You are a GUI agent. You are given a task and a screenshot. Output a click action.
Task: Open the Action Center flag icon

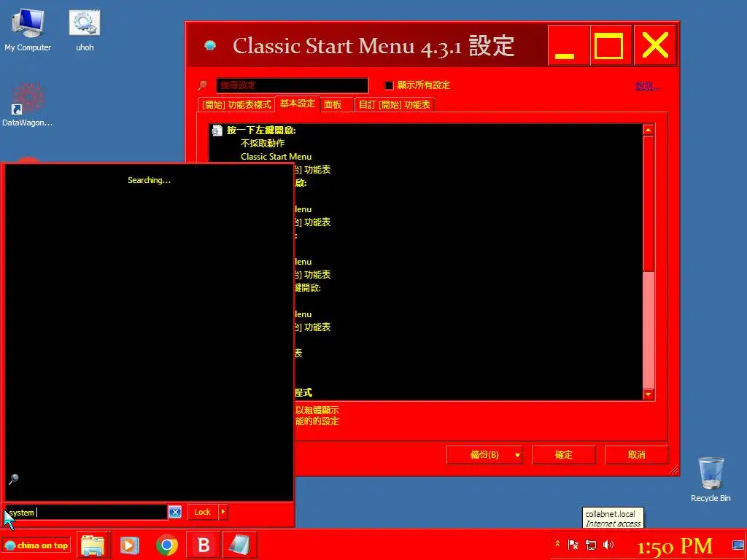point(573,545)
